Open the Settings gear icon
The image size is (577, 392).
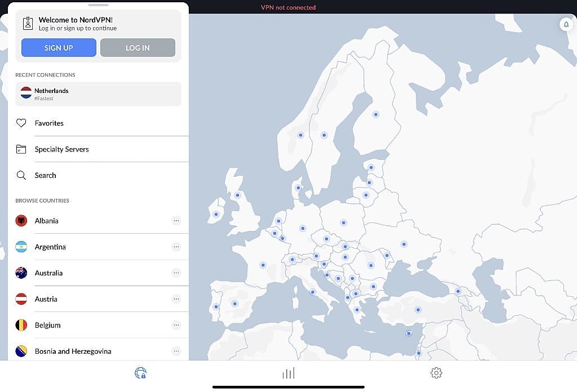(436, 373)
